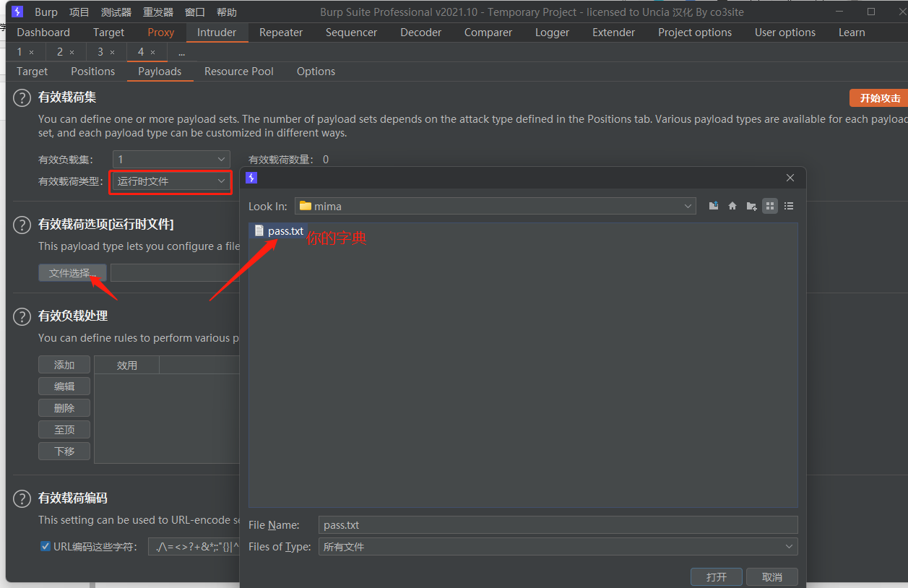
Task: Toggle URL编码这些字符 checkbox
Action: [46, 546]
